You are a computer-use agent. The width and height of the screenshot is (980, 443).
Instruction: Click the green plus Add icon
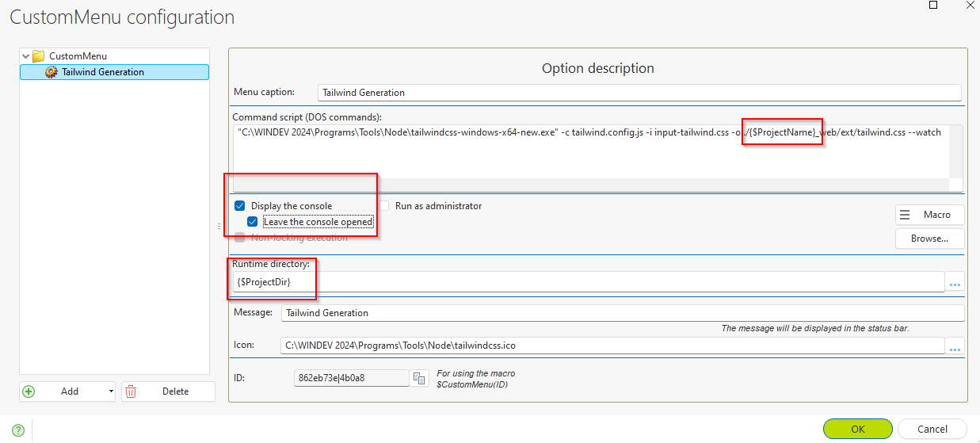pyautogui.click(x=29, y=391)
